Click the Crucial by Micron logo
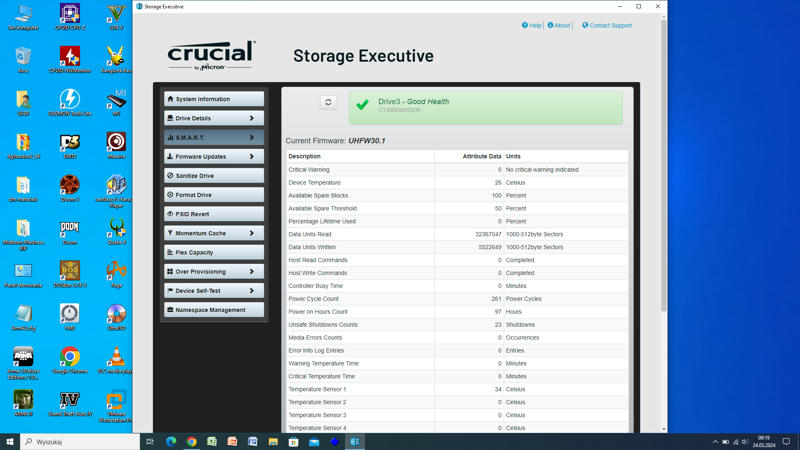Image resolution: width=800 pixels, height=450 pixels. 211,55
